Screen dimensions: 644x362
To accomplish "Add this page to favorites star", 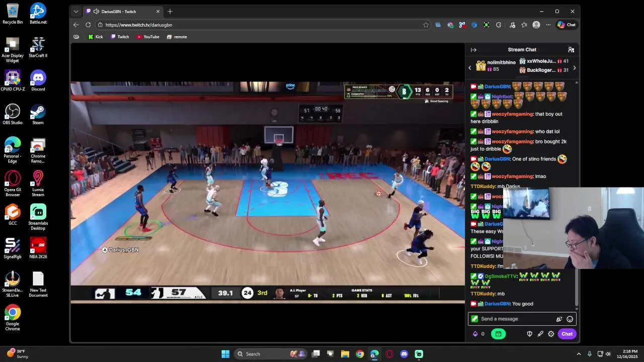I will tap(426, 25).
